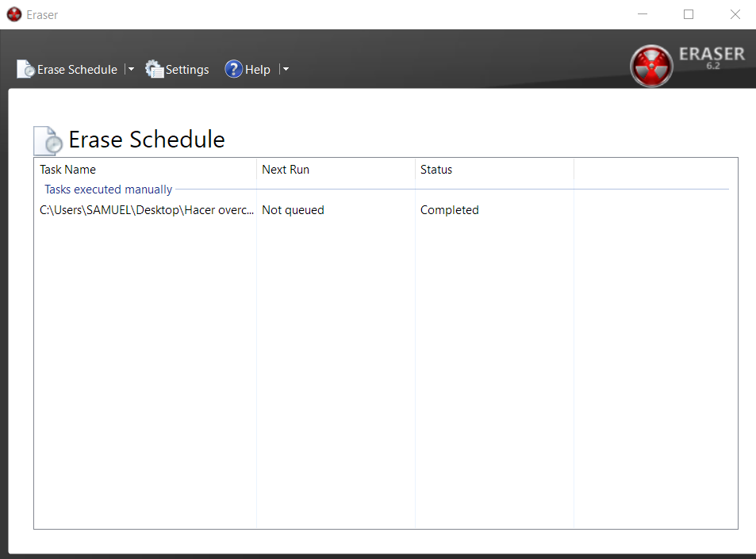Open the Erase Schedule toolbar label
756x559 pixels.
[77, 70]
